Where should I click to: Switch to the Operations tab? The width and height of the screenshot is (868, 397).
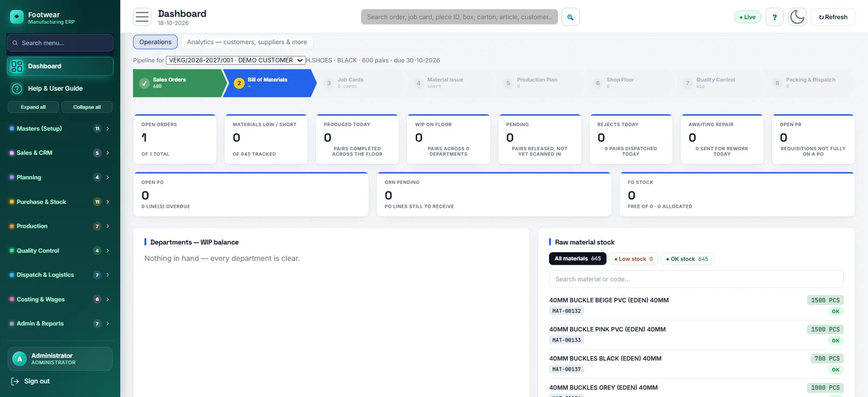(x=155, y=42)
